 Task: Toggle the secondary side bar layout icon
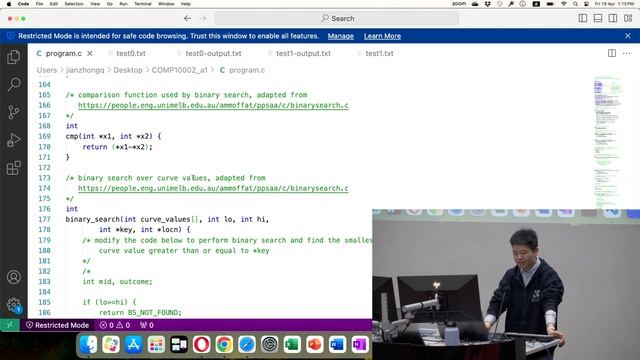tap(613, 18)
